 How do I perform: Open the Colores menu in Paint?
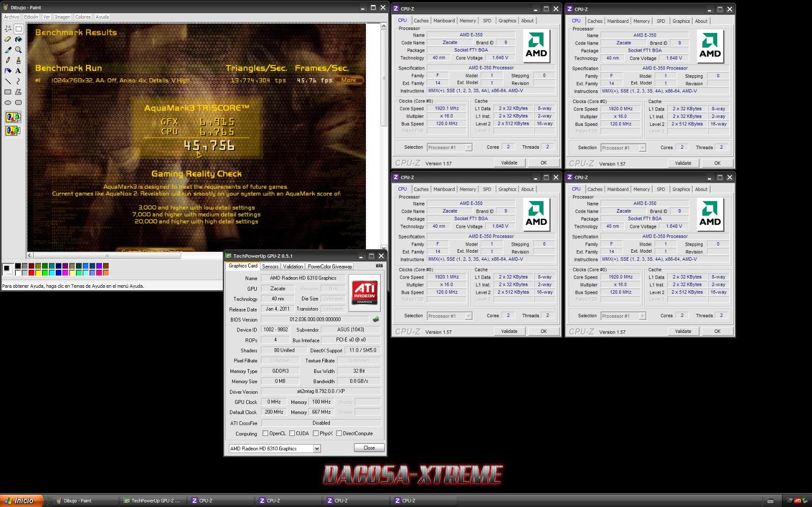[83, 17]
